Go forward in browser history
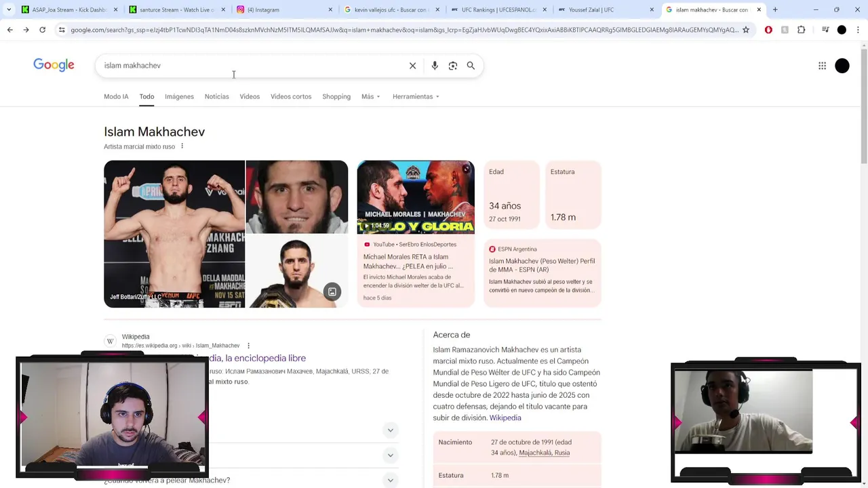This screenshot has width=868, height=488. [26, 30]
